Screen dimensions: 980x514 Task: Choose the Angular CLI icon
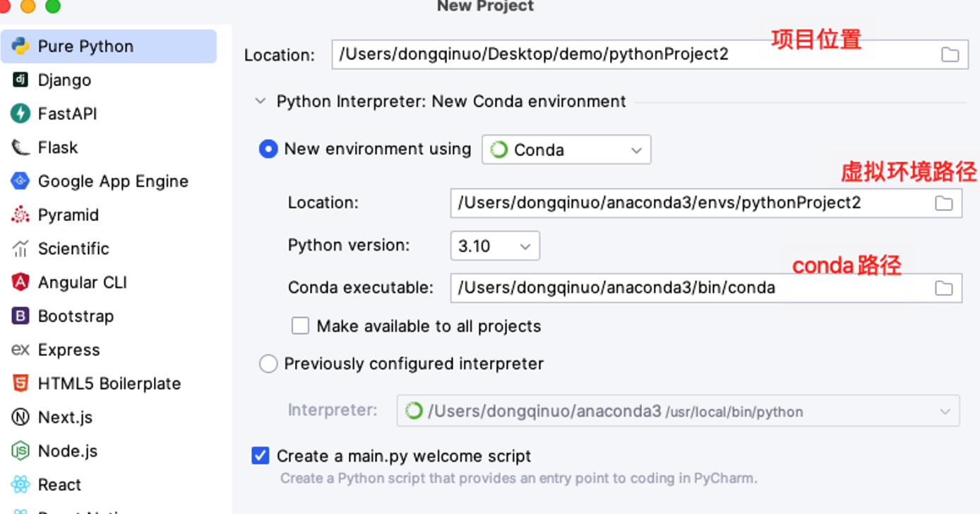pos(20,282)
